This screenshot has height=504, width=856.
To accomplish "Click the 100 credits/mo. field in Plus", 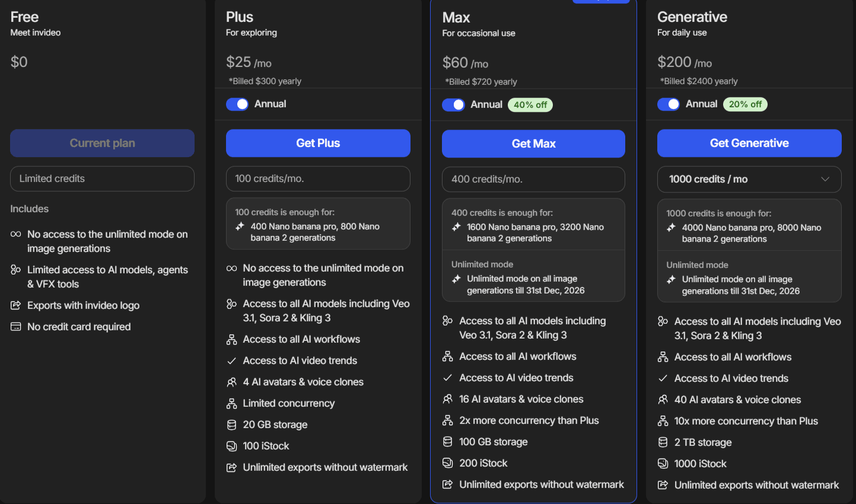I will pyautogui.click(x=318, y=179).
